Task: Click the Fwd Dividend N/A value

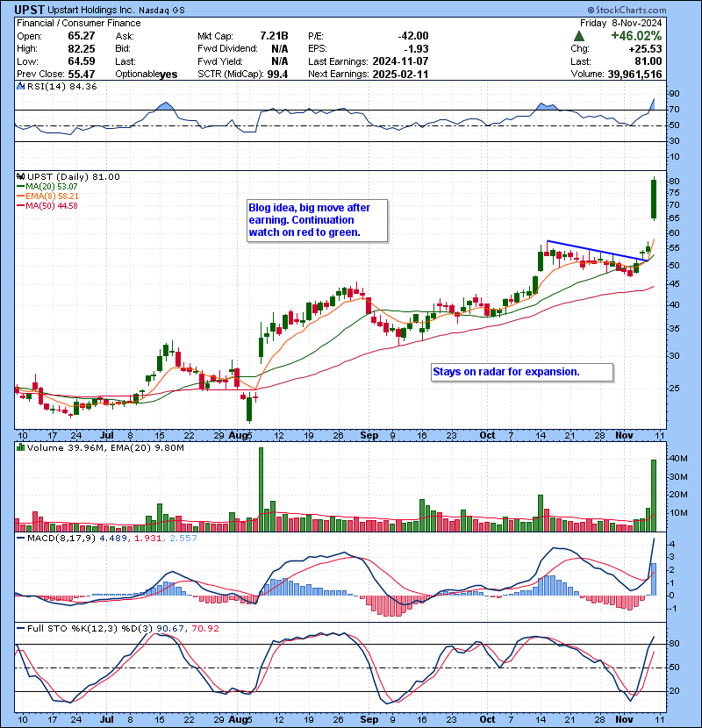Action: 280,49
